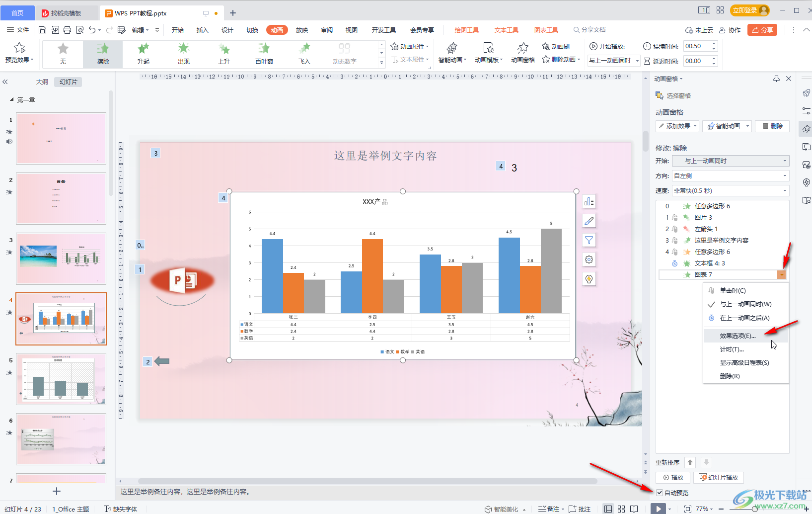Image resolution: width=812 pixels, height=514 pixels.
Task: Expand the animation gallery more arrow
Action: 381,63
